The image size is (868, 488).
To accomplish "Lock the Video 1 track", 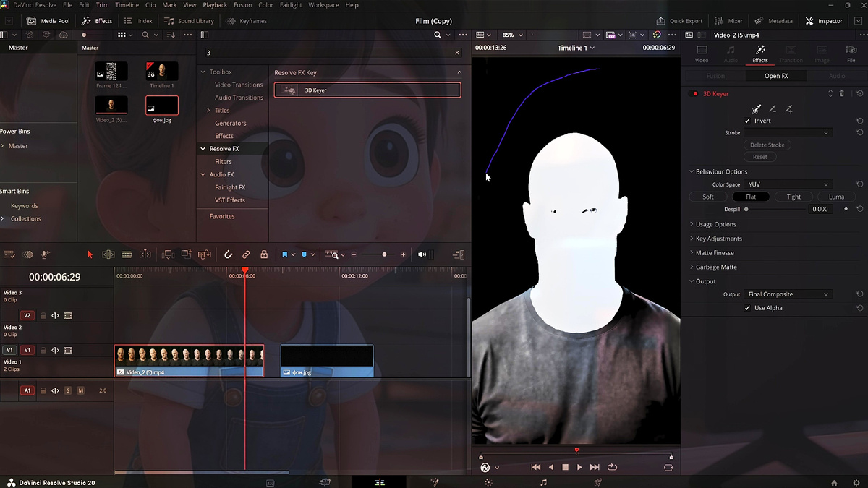I will (x=43, y=351).
